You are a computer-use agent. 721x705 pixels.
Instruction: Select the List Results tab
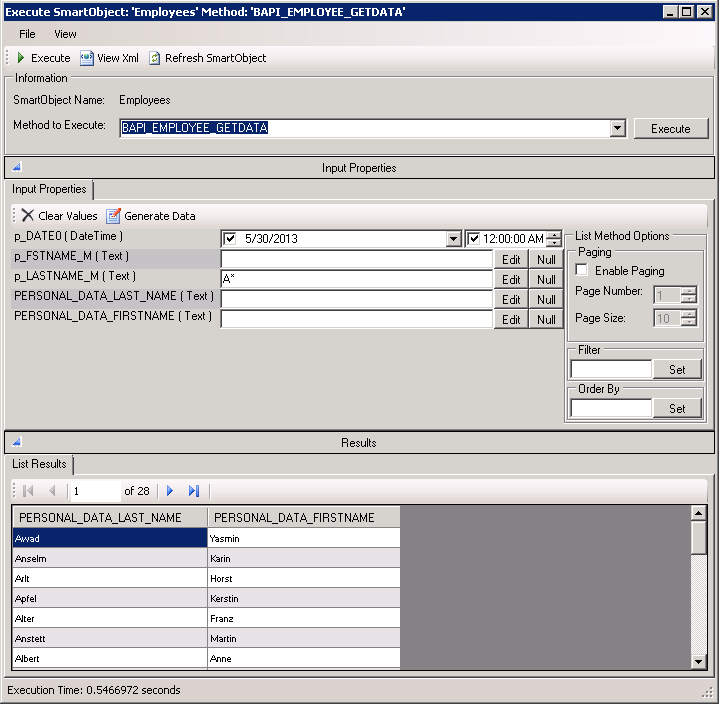(39, 464)
